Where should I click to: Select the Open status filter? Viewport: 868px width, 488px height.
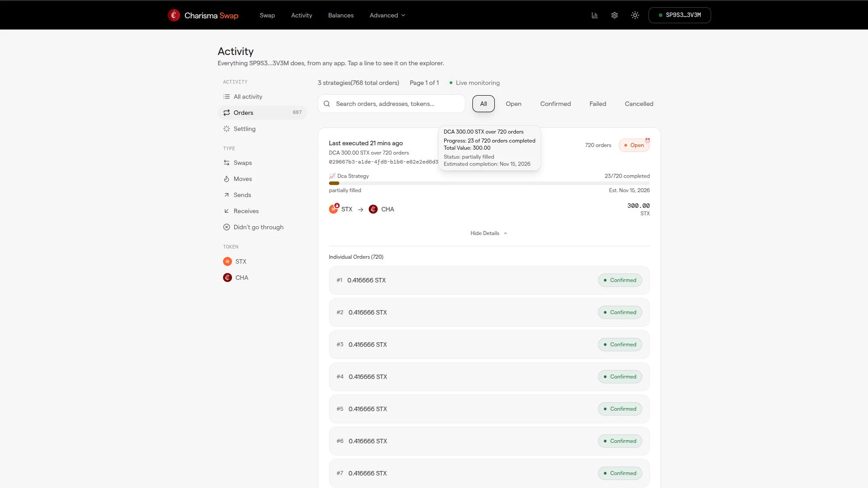(514, 104)
